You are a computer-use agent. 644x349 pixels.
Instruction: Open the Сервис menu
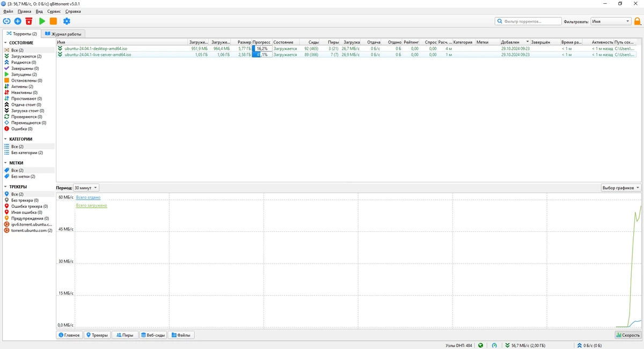pyautogui.click(x=54, y=11)
